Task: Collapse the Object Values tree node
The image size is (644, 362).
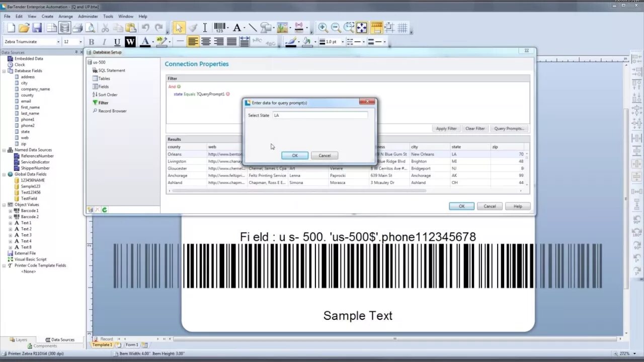Action: 4,205
